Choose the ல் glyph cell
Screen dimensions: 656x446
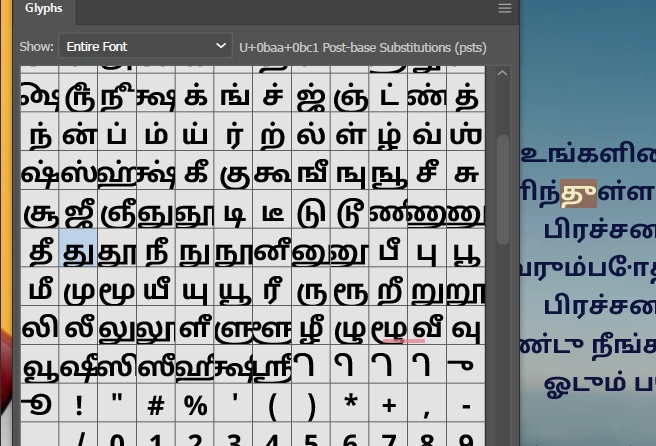[x=311, y=132]
